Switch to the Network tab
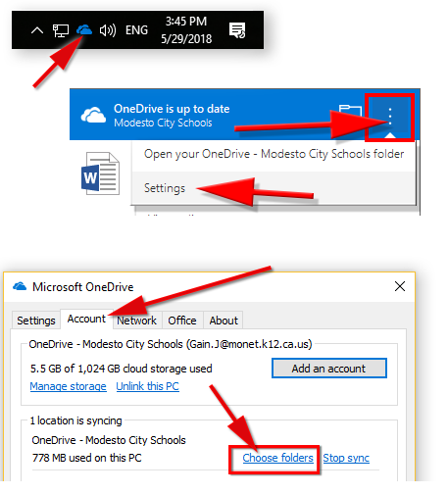Viewport: 448px width, 494px height. point(137,321)
